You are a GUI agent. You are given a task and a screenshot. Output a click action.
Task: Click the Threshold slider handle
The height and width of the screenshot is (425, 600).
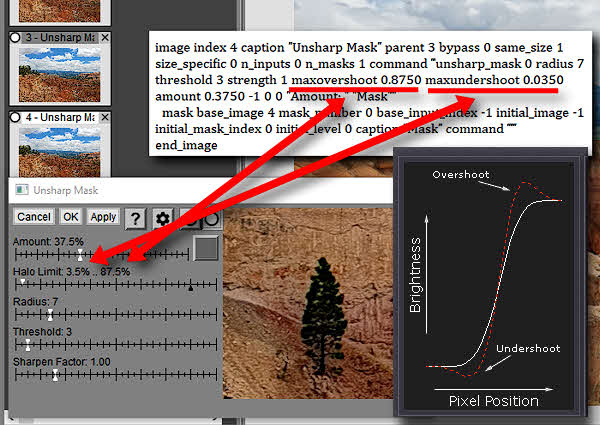pyautogui.click(x=29, y=344)
